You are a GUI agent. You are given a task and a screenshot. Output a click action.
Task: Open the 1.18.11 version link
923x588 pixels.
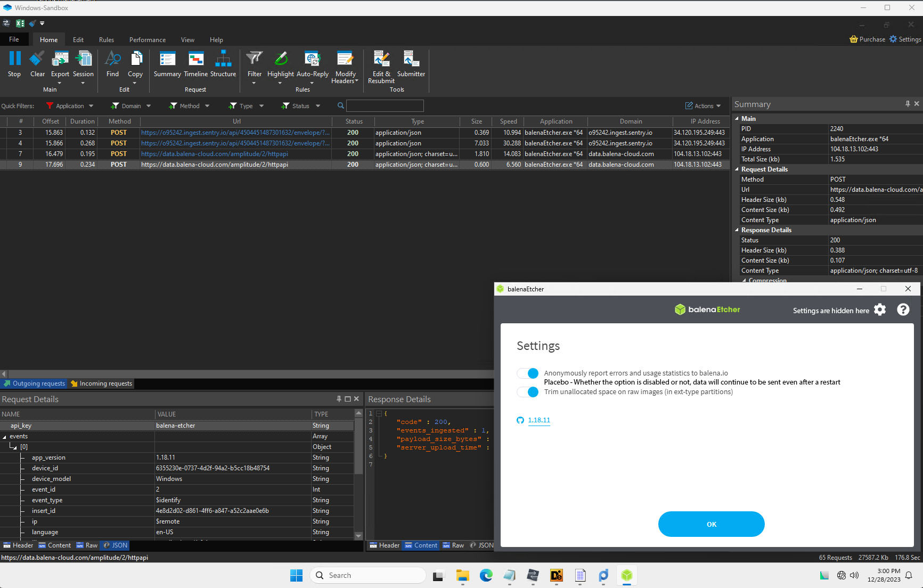(x=539, y=420)
